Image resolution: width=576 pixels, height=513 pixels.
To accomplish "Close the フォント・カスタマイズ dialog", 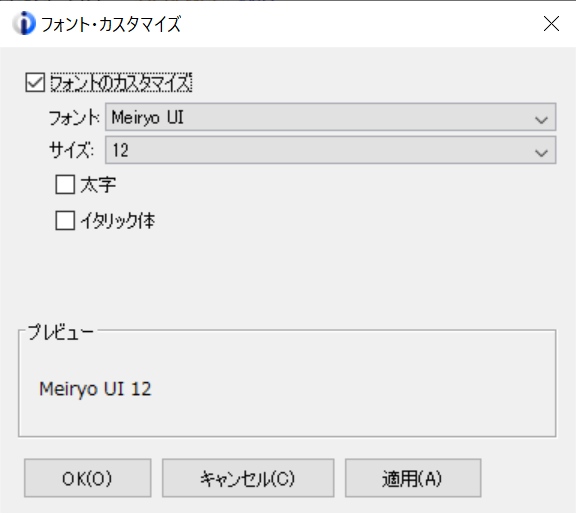I will 551,24.
